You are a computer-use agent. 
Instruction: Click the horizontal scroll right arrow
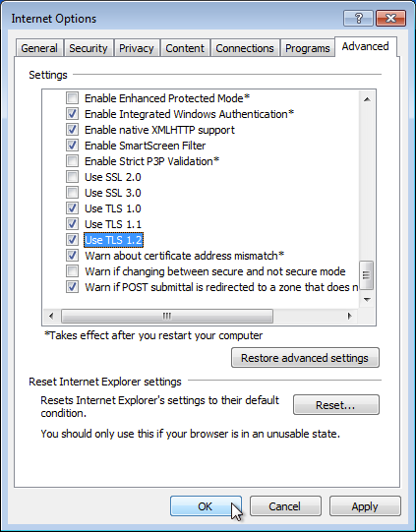pyautogui.click(x=349, y=317)
